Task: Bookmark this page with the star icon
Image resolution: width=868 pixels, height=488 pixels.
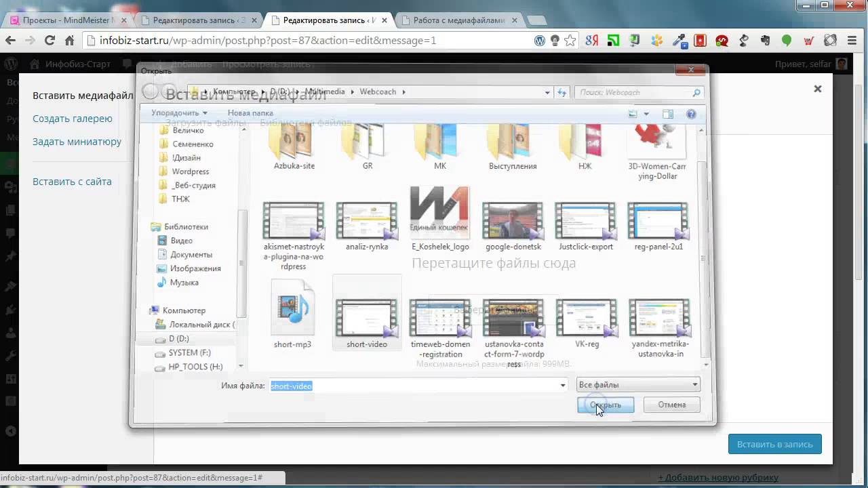Action: (x=570, y=41)
